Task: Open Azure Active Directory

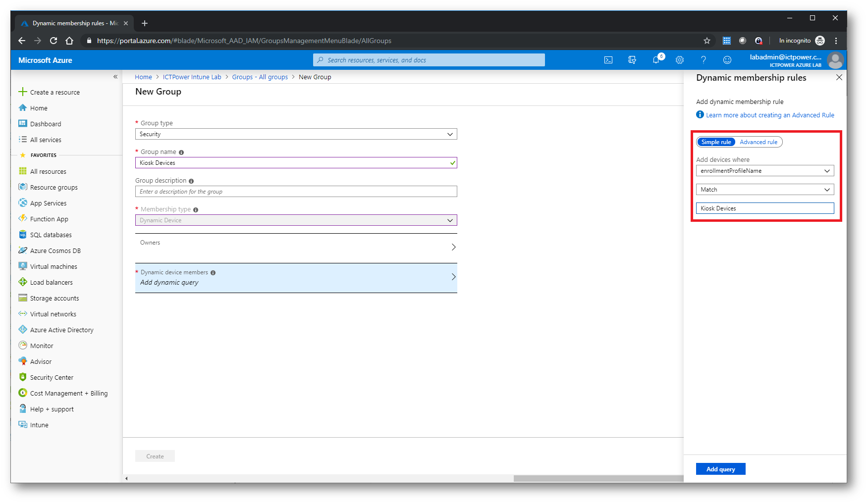Action: pos(61,330)
